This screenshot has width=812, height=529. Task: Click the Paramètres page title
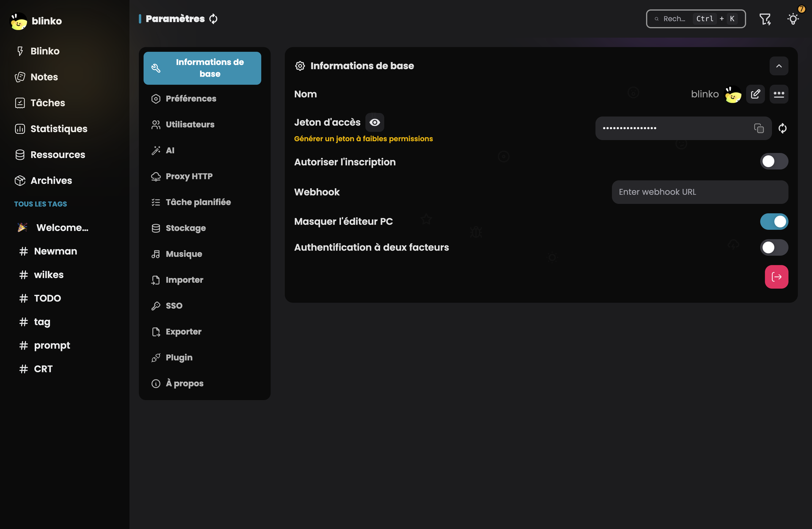[x=175, y=19]
